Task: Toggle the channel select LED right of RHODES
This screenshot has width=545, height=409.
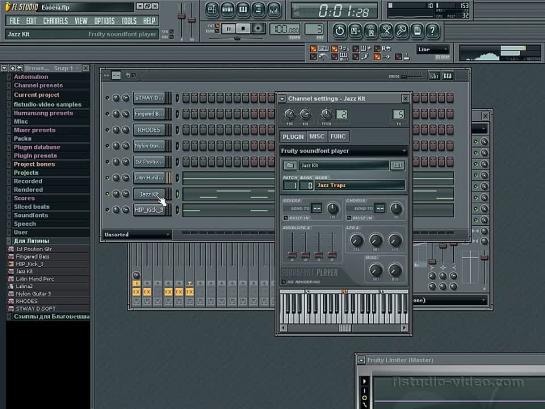Action: 177,130
